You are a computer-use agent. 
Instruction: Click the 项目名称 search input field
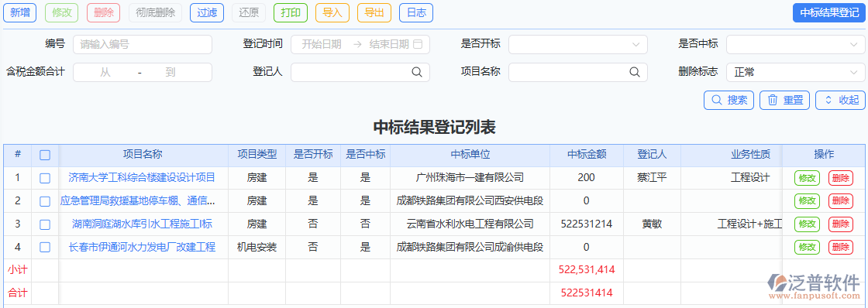578,72
